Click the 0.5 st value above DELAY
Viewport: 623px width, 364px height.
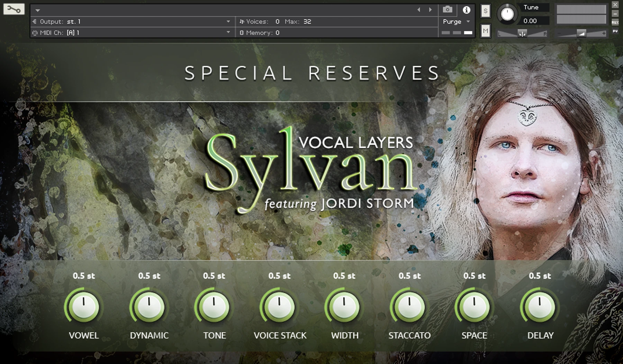click(540, 276)
